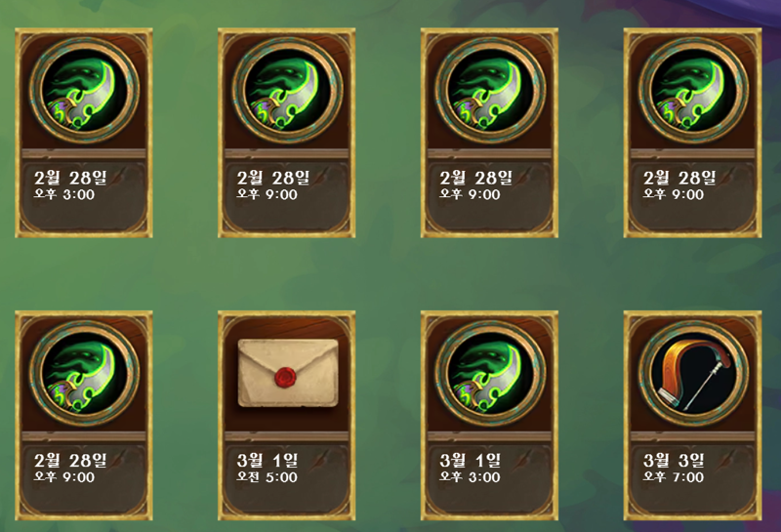Viewport: 781px width, 532px height.
Task: Select the warglaive icon directly above the envelope card
Action: (x=287, y=90)
